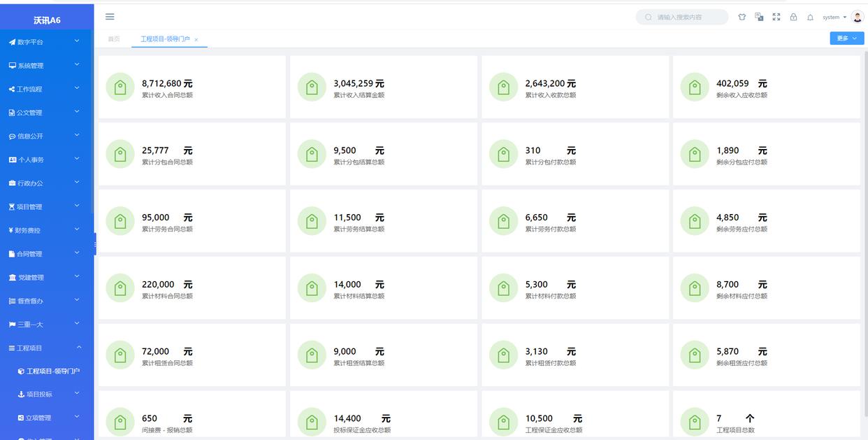Click the user avatar picture
The width and height of the screenshot is (868, 440).
[858, 17]
